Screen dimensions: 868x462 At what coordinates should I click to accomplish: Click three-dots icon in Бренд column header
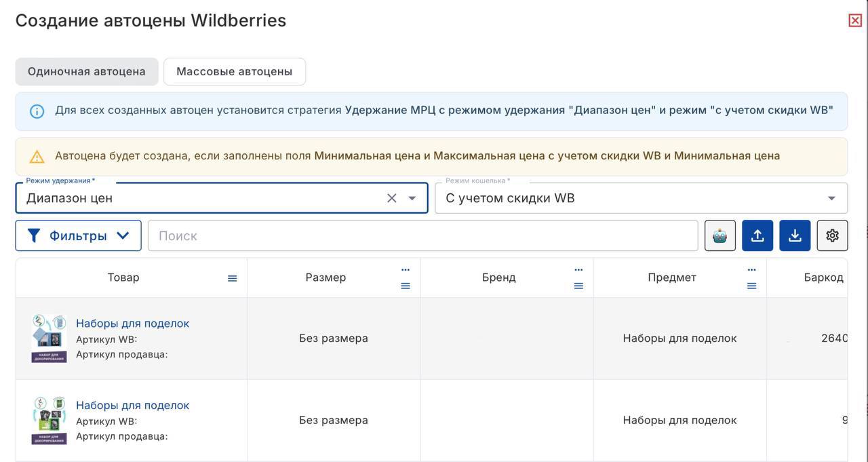578,269
